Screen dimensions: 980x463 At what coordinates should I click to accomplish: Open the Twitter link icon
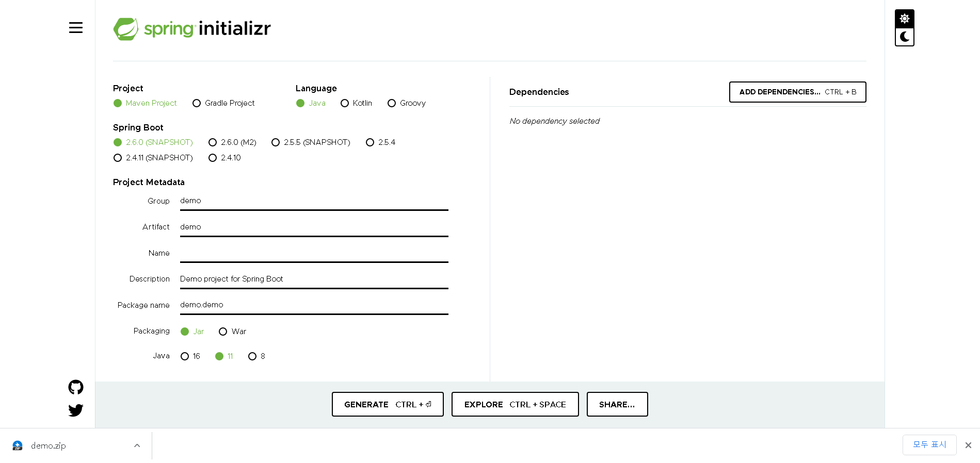tap(76, 410)
